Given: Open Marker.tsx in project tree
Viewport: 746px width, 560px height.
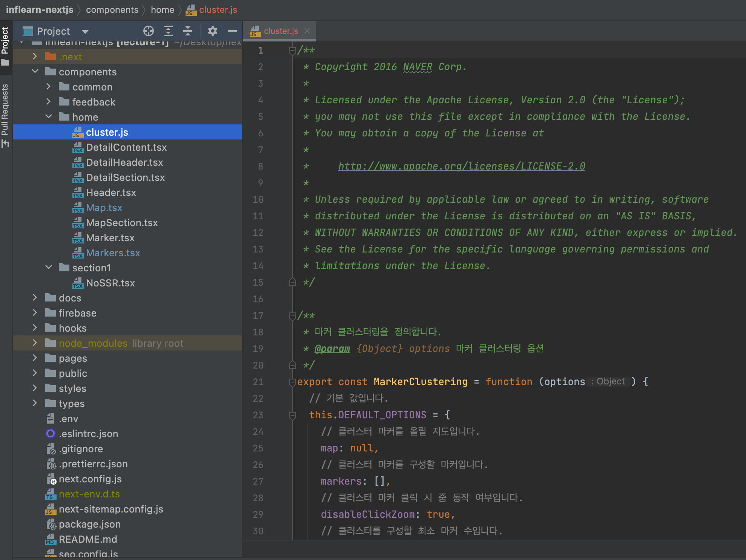Looking at the screenshot, I should (x=110, y=238).
